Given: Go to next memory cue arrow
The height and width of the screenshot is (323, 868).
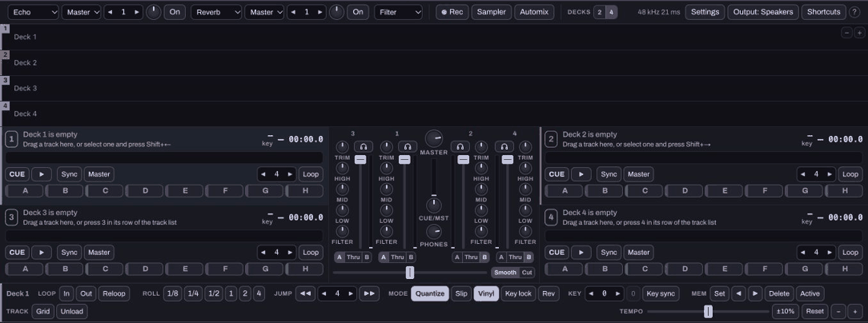Looking at the screenshot, I should [x=755, y=293].
